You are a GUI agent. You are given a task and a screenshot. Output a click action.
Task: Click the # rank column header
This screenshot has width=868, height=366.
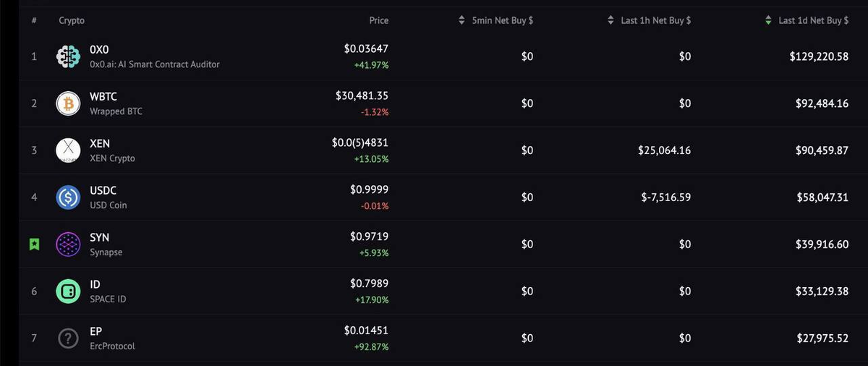coord(34,21)
